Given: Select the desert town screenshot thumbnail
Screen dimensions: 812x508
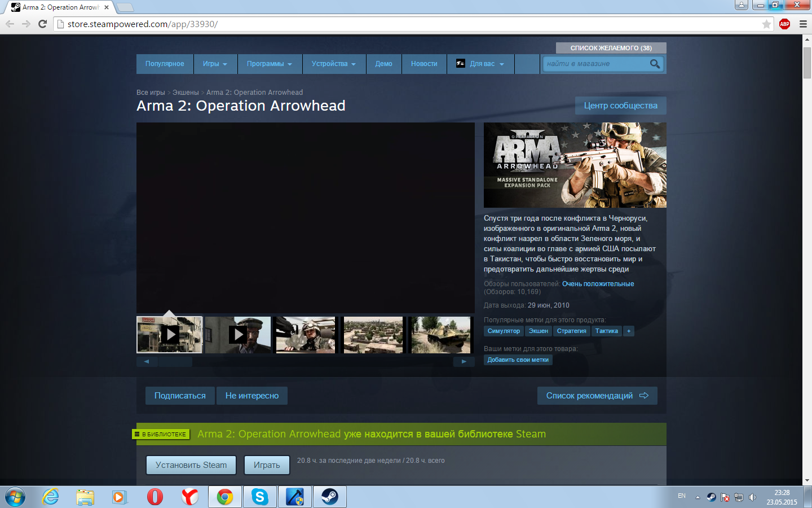Looking at the screenshot, I should 373,335.
